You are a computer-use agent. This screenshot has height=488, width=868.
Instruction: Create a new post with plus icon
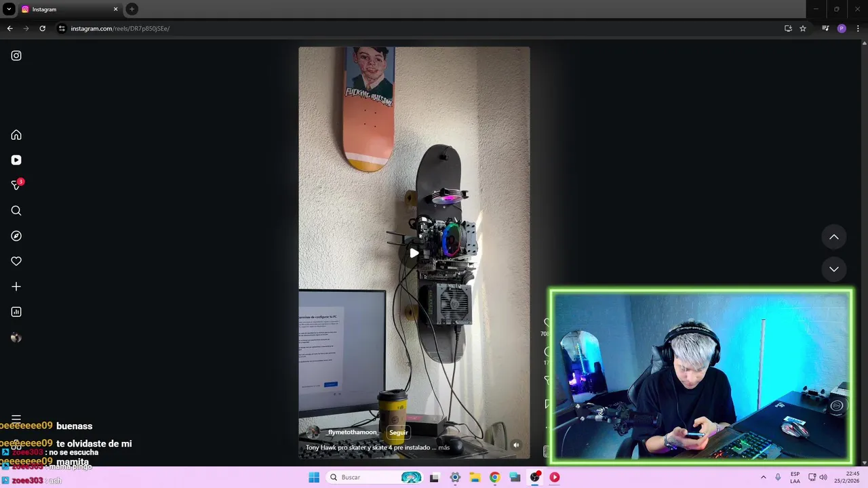pos(16,287)
